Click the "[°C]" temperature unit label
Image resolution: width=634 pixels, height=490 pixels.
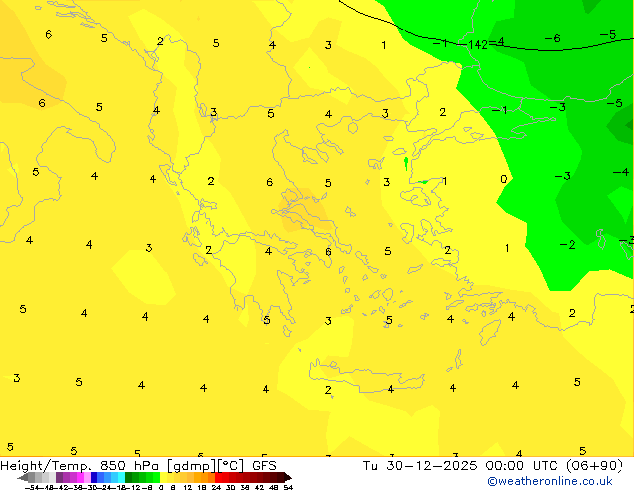[x=230, y=466]
